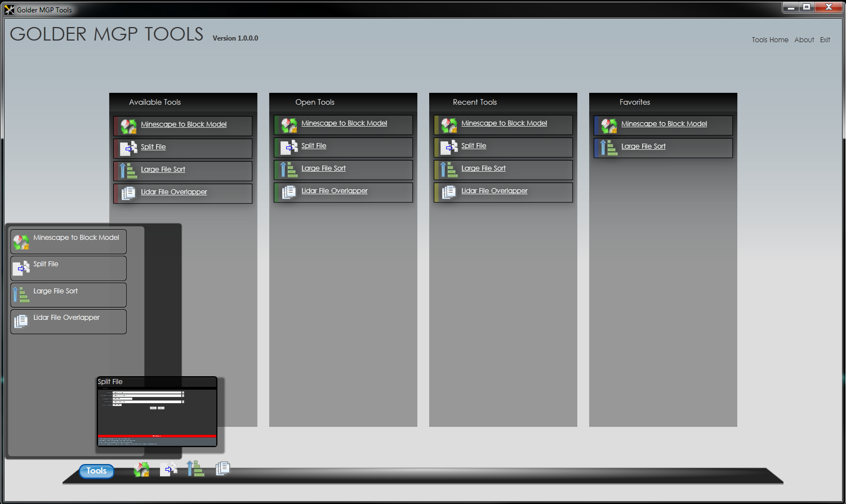Launch Minescape to Block Model from Recent Tools

(x=504, y=123)
